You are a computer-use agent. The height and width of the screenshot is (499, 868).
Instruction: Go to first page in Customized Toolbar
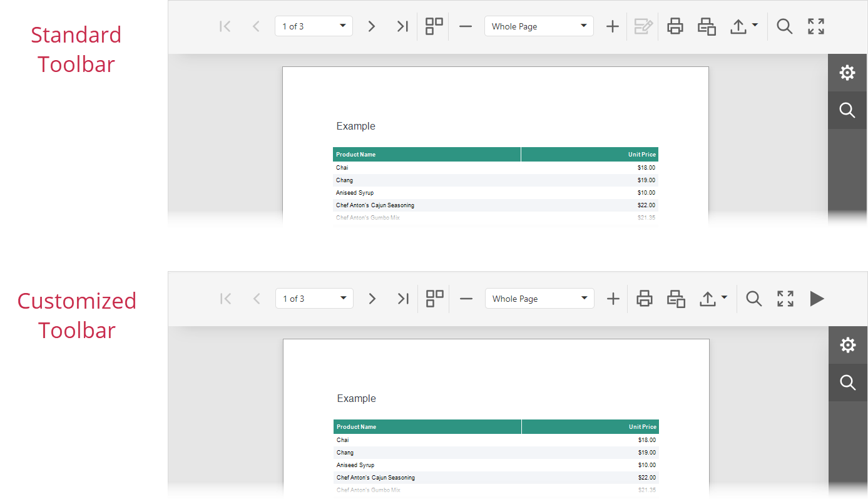tap(226, 299)
